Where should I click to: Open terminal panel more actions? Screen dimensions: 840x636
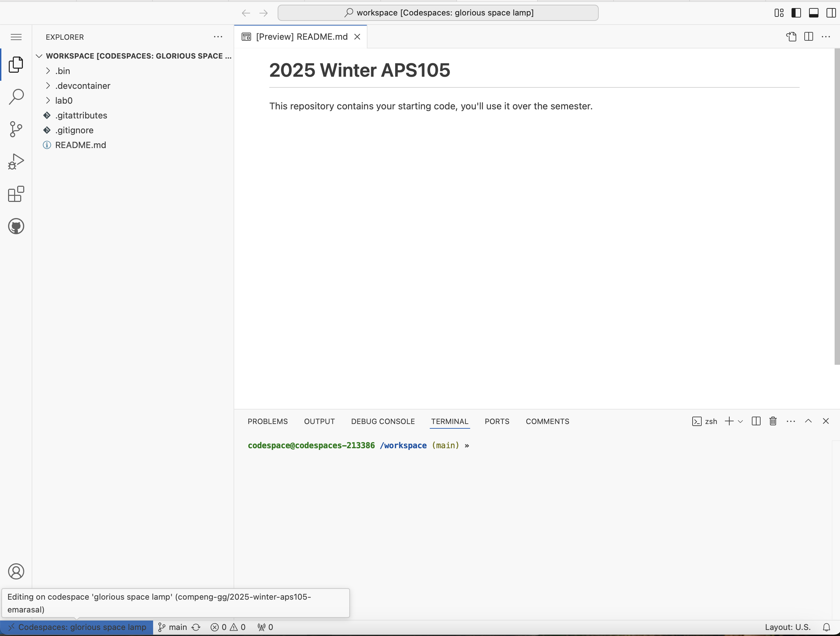tap(791, 421)
